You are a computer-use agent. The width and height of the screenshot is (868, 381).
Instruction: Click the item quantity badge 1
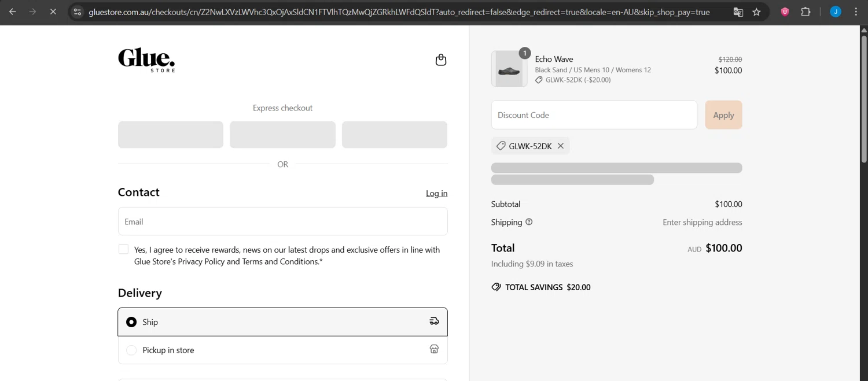[x=525, y=53]
